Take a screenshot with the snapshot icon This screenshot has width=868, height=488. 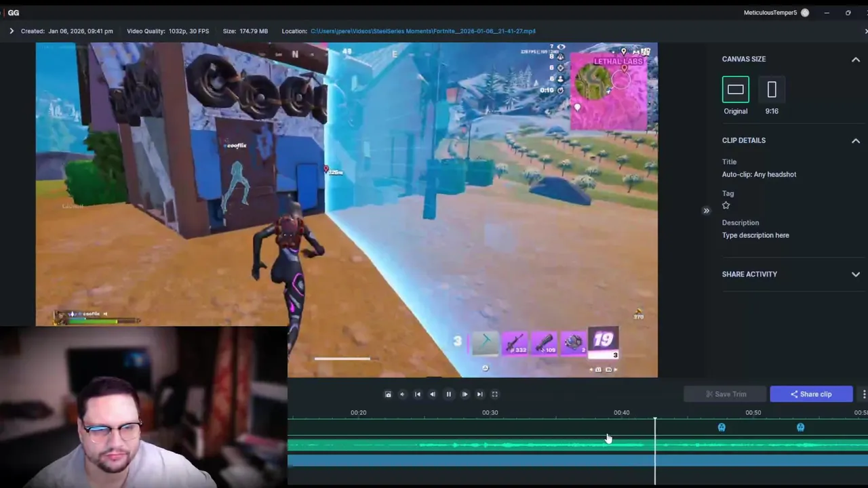point(388,394)
